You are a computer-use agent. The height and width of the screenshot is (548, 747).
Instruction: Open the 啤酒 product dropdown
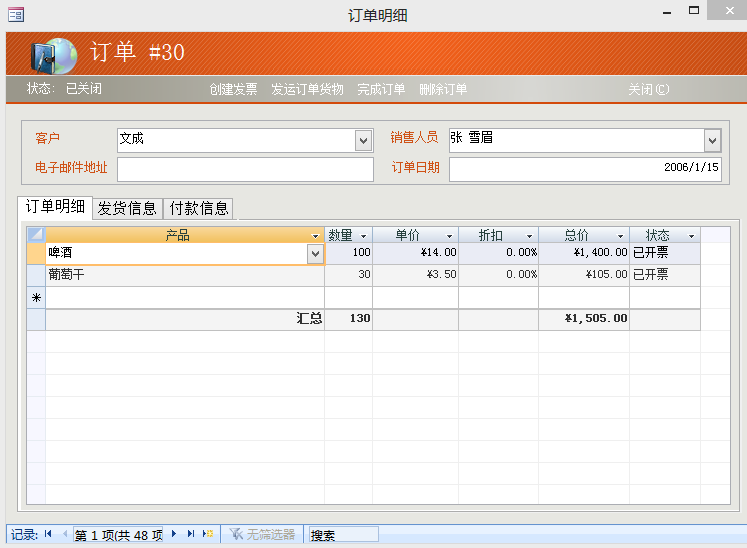coord(315,254)
